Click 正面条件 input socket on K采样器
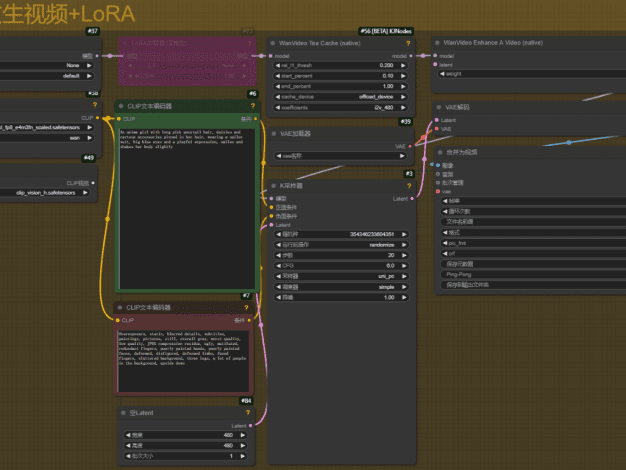626x470 pixels. point(272,207)
